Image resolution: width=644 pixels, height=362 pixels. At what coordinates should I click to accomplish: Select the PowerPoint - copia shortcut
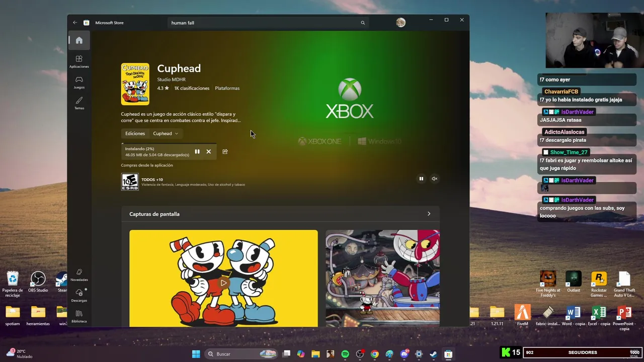coord(624,318)
